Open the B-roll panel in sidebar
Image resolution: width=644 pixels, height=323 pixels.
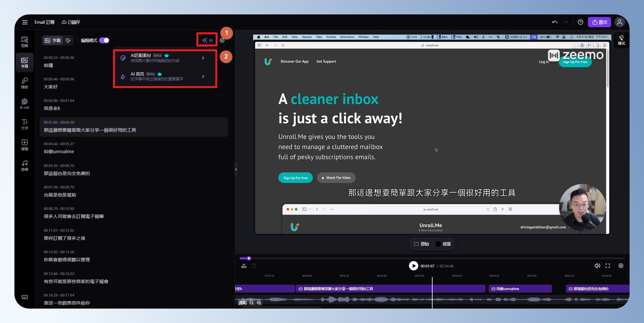[25, 104]
